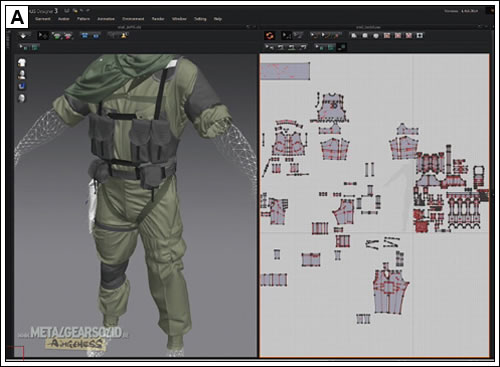Click the dart tool icon with black diamond
The width and height of the screenshot is (500, 367).
(420, 35)
